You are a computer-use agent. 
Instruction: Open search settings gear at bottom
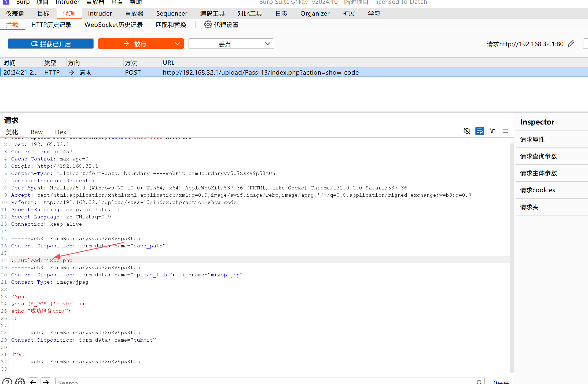coord(20,381)
